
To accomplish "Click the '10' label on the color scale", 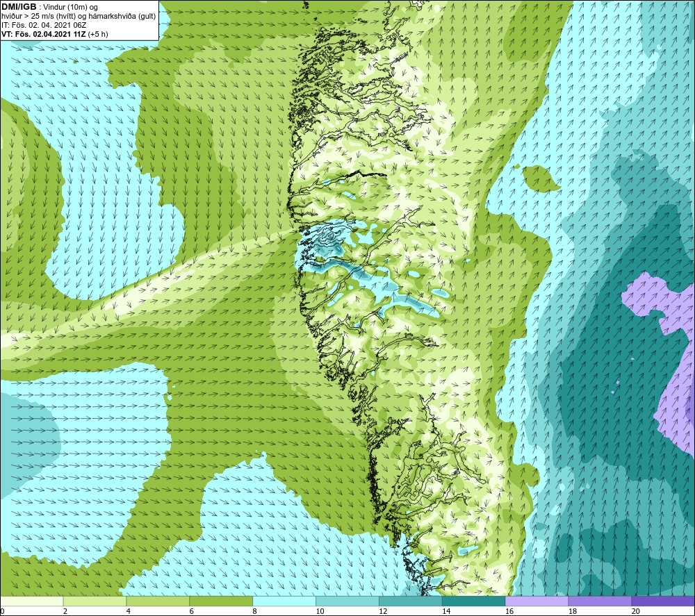I will (x=320, y=611).
